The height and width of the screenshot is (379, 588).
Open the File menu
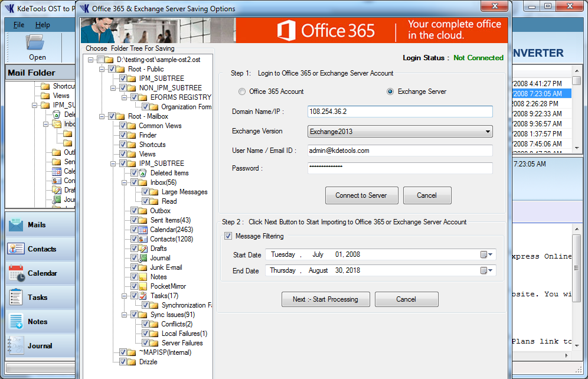pyautogui.click(x=19, y=25)
